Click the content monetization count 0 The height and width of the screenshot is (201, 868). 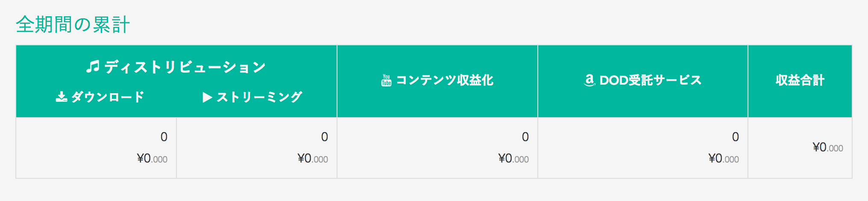pos(525,137)
